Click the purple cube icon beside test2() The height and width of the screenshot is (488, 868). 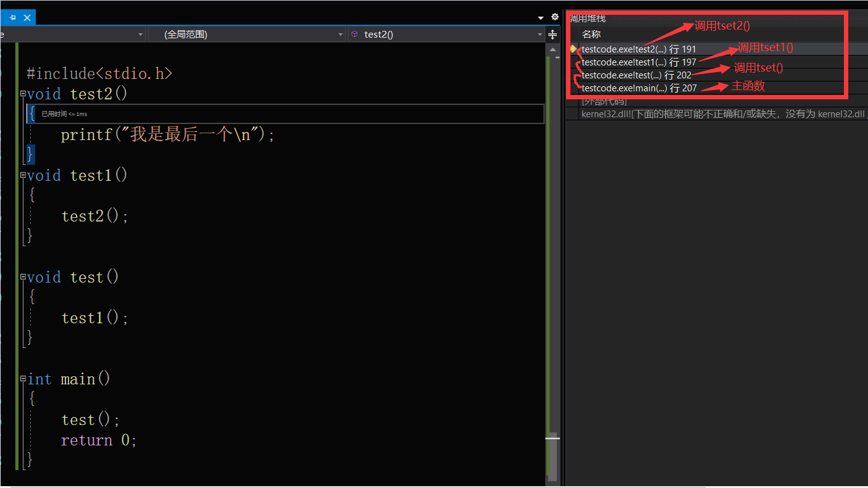pos(354,35)
